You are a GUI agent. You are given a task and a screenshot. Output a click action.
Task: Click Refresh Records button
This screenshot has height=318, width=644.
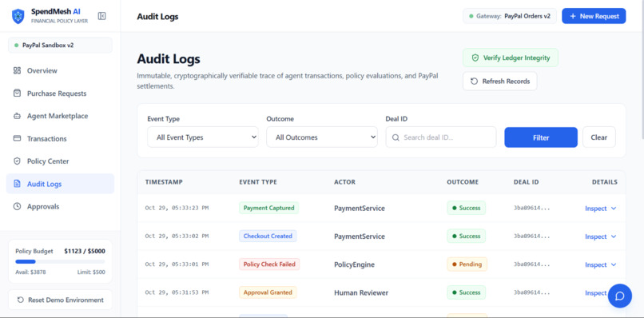[x=500, y=81]
